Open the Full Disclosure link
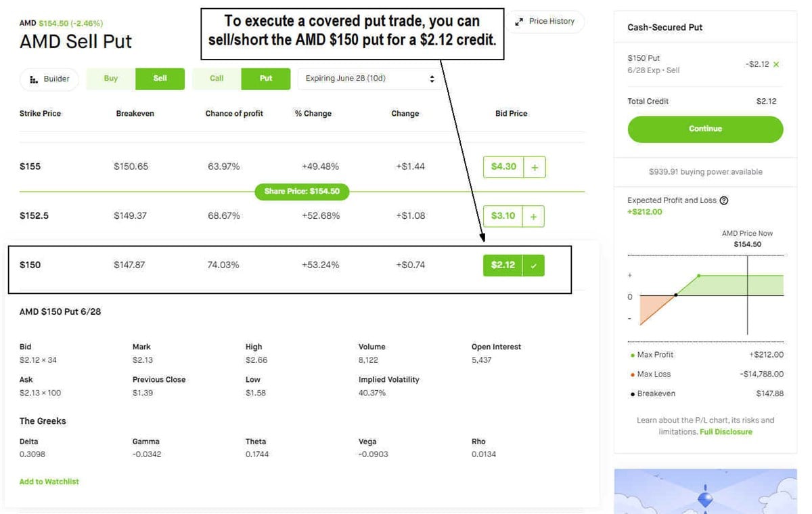The width and height of the screenshot is (812, 514). point(725,431)
